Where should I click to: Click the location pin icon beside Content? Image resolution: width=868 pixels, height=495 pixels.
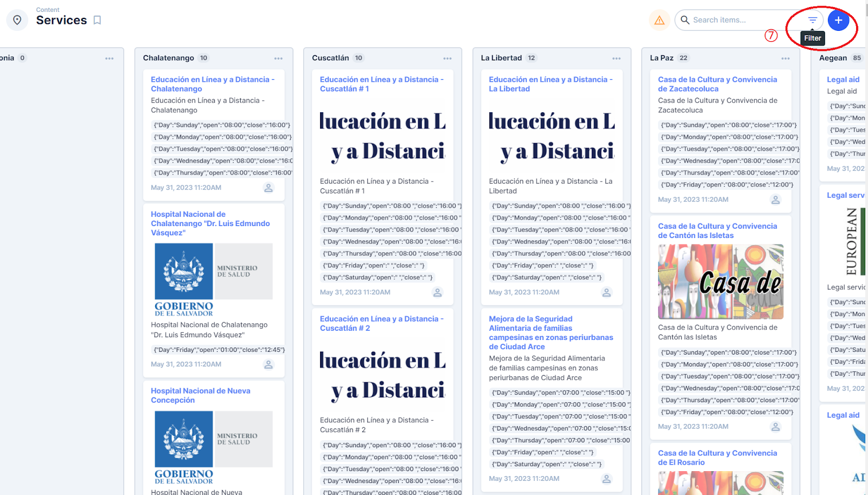[x=17, y=20]
